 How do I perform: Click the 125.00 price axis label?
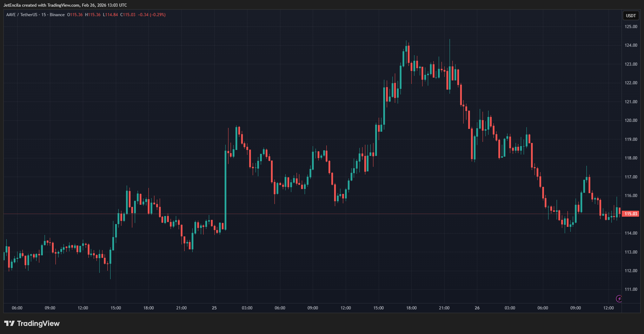click(x=631, y=27)
